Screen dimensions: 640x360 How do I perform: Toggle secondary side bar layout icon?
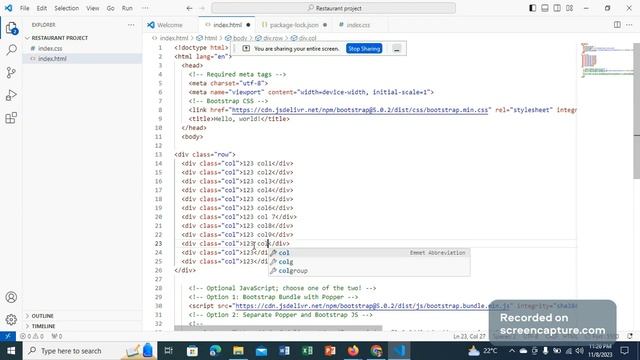[x=557, y=8]
